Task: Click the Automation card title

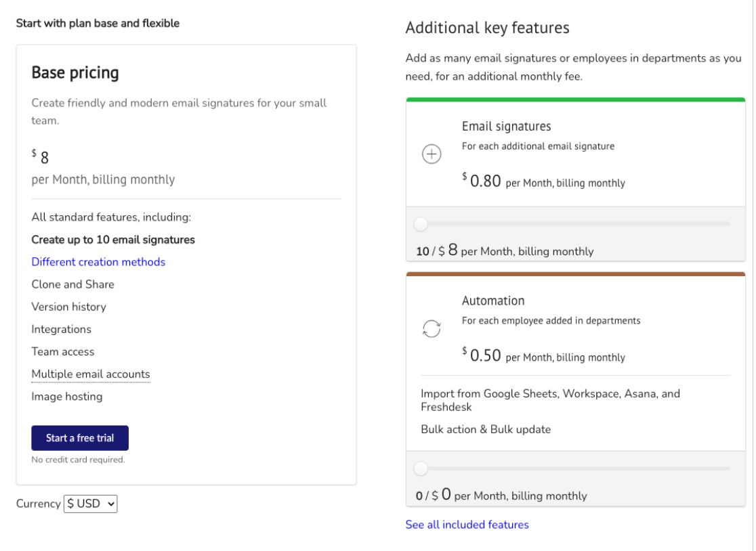Action: click(x=493, y=301)
